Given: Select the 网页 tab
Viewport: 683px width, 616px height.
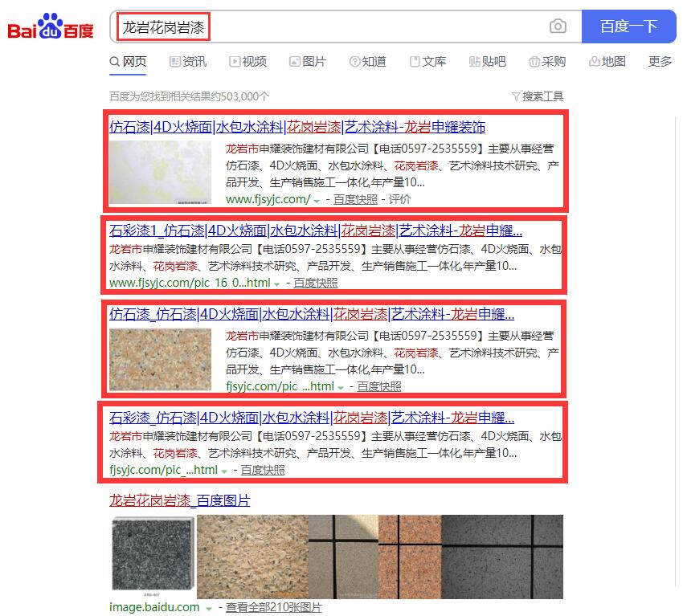Looking at the screenshot, I should coord(128,61).
